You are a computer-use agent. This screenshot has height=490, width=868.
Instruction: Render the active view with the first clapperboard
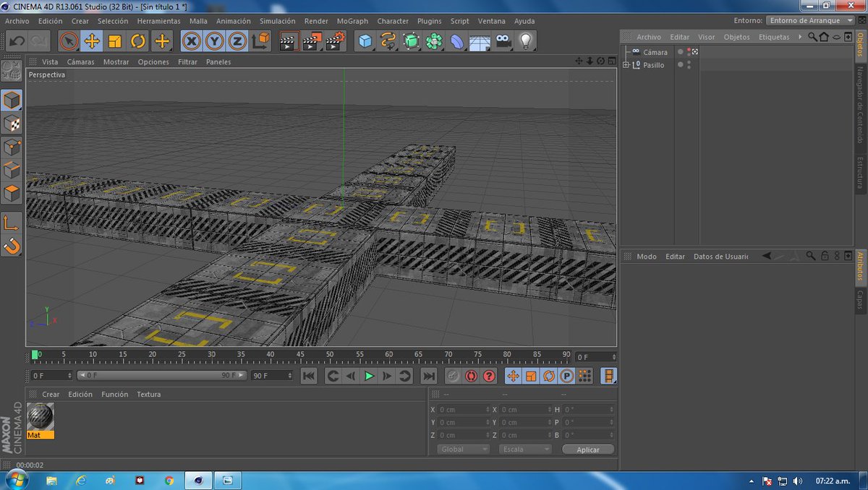289,41
